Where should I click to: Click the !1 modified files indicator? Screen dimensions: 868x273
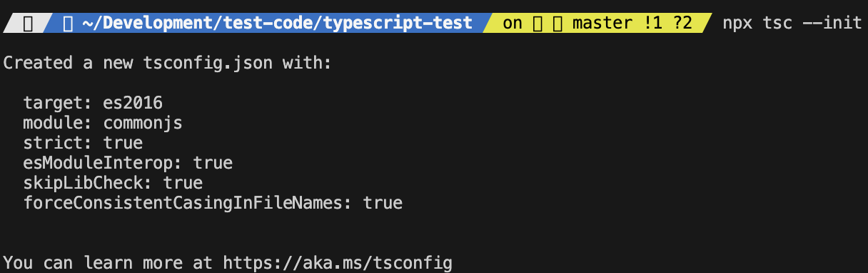tap(653, 24)
